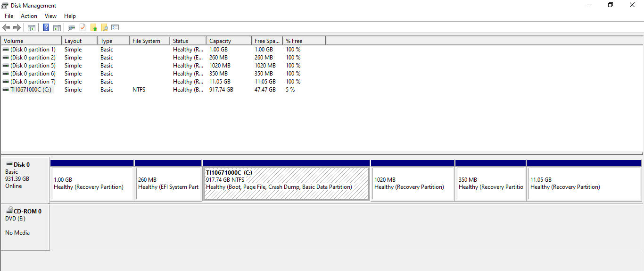Image resolution: width=644 pixels, height=271 pixels.
Task: Toggle Show/Hide Console Tree icon
Action: (x=32, y=28)
